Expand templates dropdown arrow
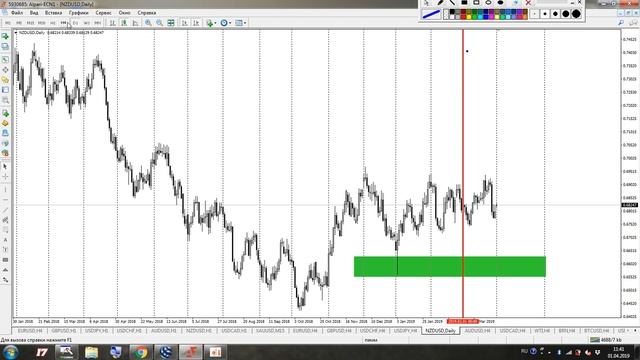 [x=245, y=23]
